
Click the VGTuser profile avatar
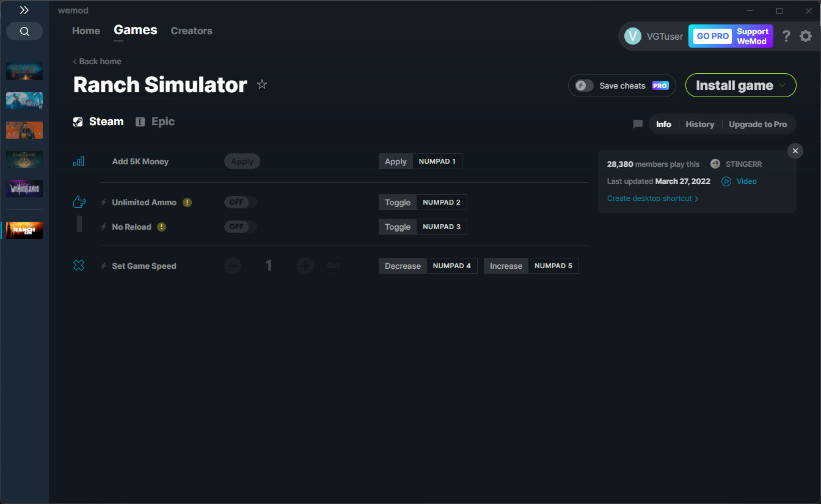(x=633, y=36)
